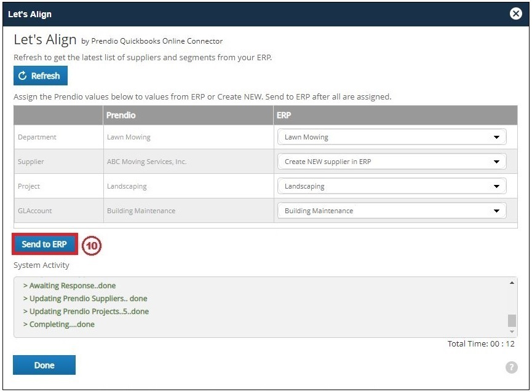Screen dimensions: 532x392
Task: Click the close X on Let's Align dialog
Action: coord(515,14)
